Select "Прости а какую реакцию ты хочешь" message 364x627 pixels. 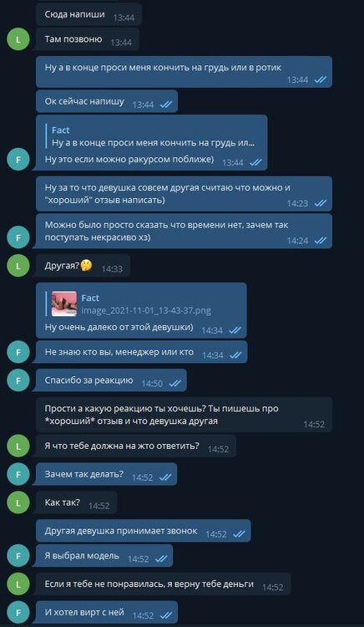(x=184, y=415)
